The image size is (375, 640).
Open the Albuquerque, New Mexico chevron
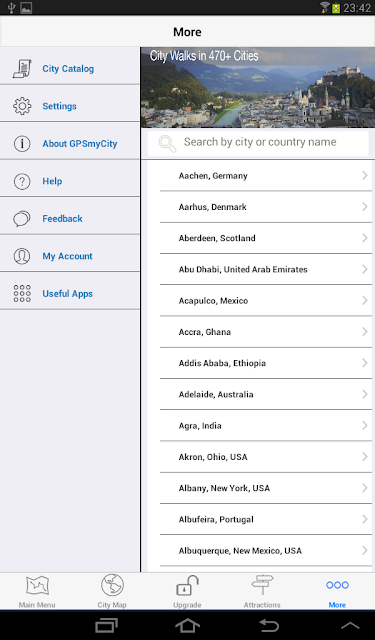click(x=365, y=551)
